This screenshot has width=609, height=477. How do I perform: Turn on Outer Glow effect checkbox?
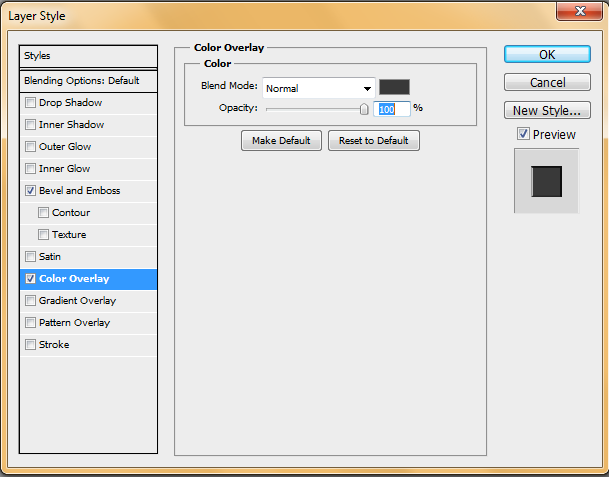30,147
